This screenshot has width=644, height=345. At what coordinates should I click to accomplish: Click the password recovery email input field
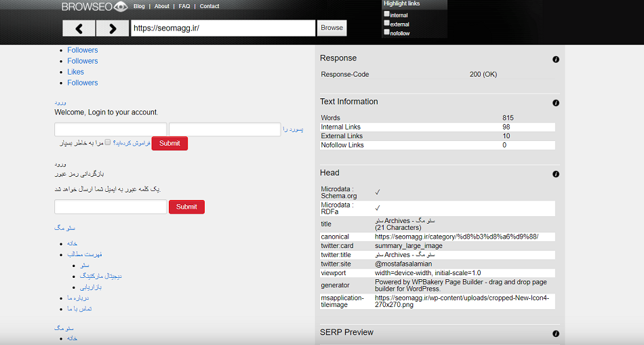110,207
